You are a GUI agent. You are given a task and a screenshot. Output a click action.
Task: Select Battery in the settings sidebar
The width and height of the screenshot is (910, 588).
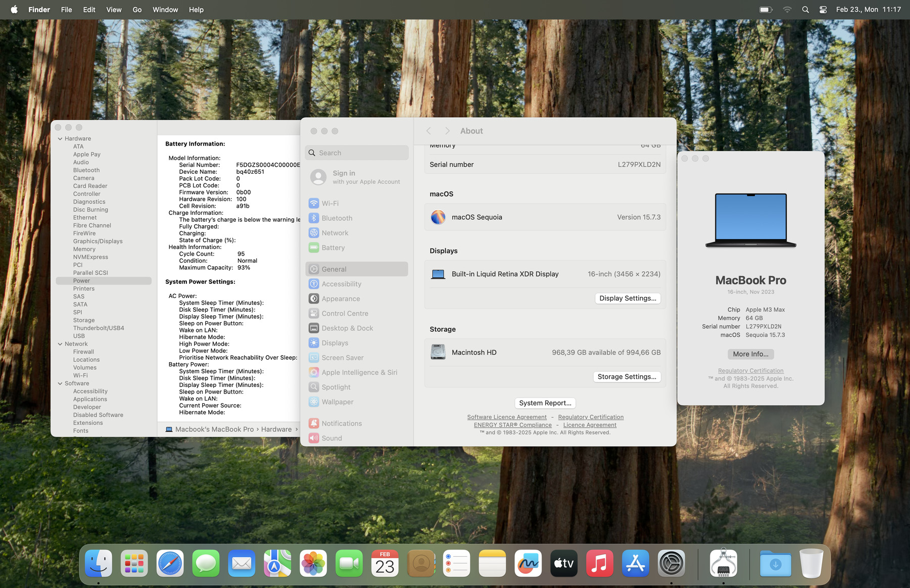pos(333,248)
